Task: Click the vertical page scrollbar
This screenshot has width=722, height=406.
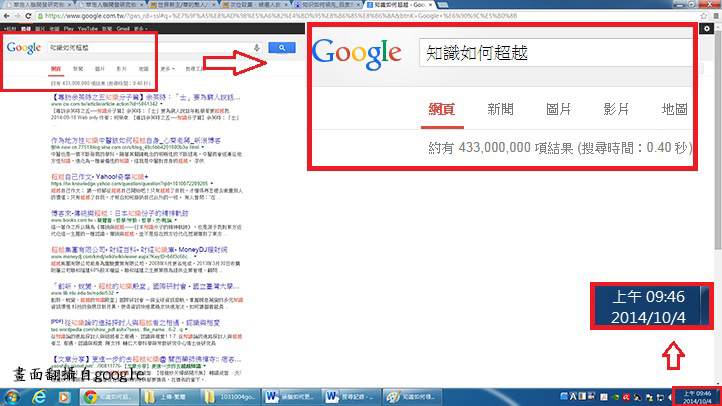Action: [717, 205]
